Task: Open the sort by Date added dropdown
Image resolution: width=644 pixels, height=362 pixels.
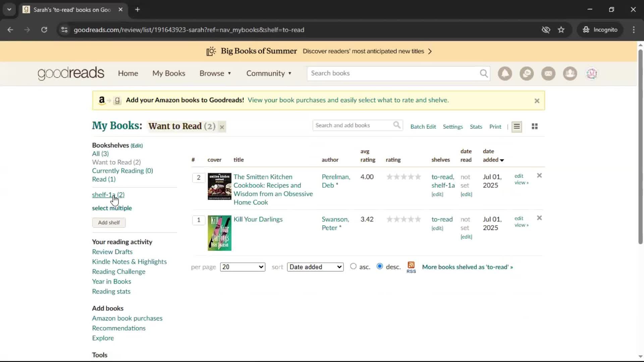Action: click(x=315, y=267)
